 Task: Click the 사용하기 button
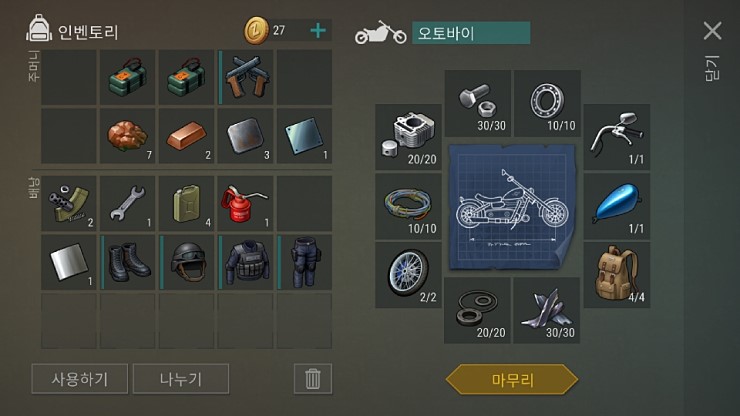tap(80, 379)
